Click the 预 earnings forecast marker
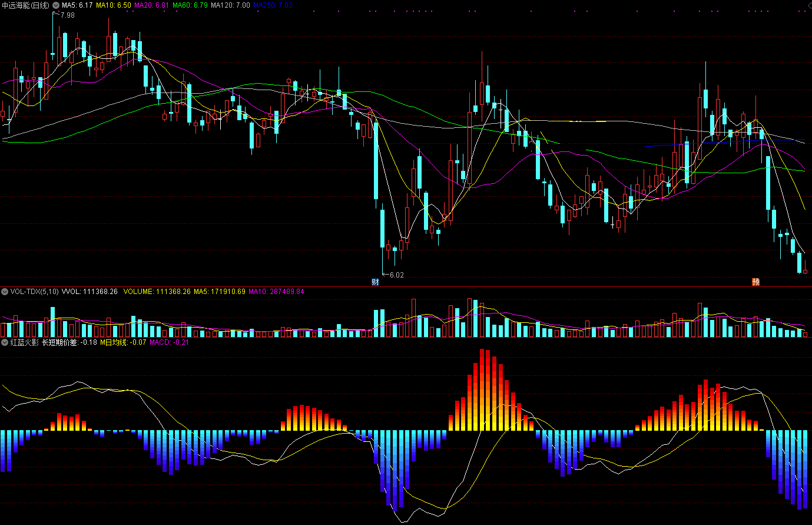The height and width of the screenshot is (525, 812). pyautogui.click(x=755, y=282)
